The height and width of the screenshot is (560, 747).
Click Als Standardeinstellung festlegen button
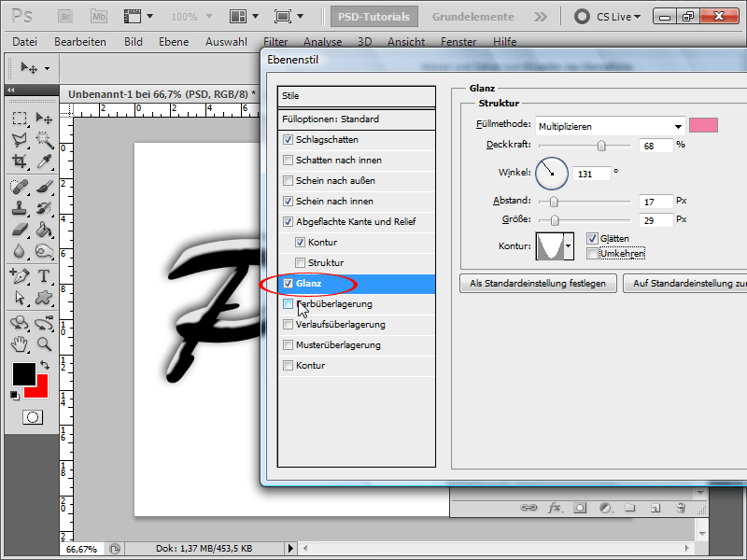click(x=538, y=284)
